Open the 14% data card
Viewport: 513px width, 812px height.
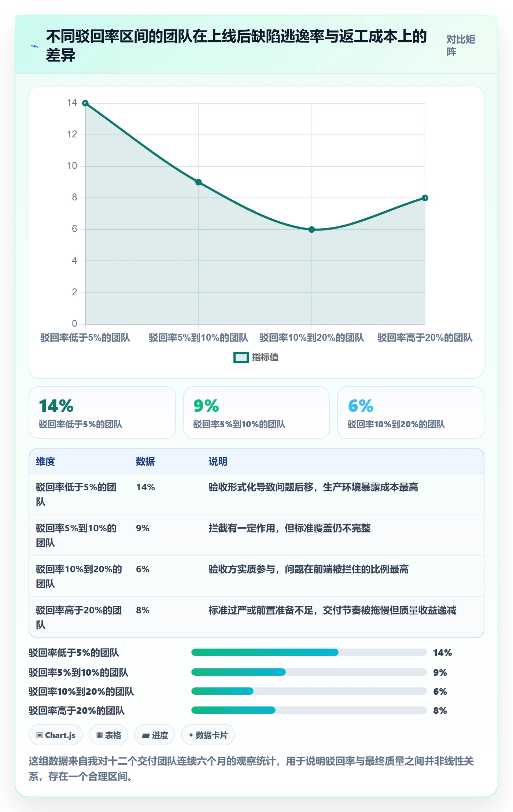[102, 413]
